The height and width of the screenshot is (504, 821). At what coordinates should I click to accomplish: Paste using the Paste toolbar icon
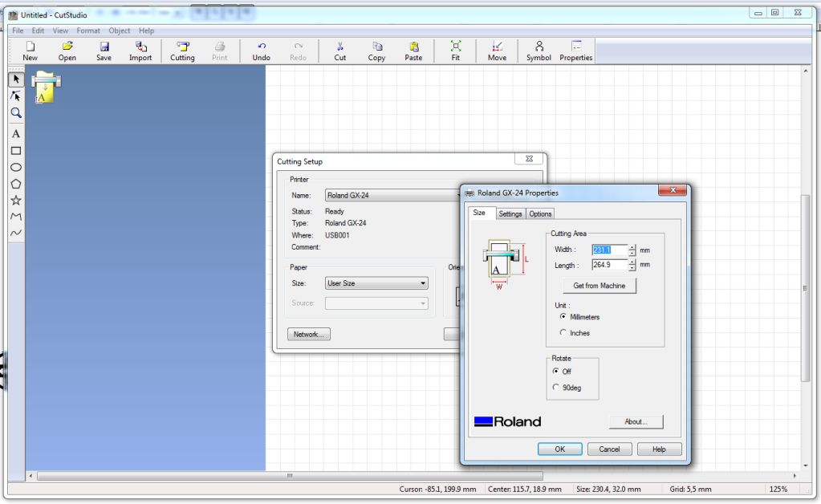[413, 51]
